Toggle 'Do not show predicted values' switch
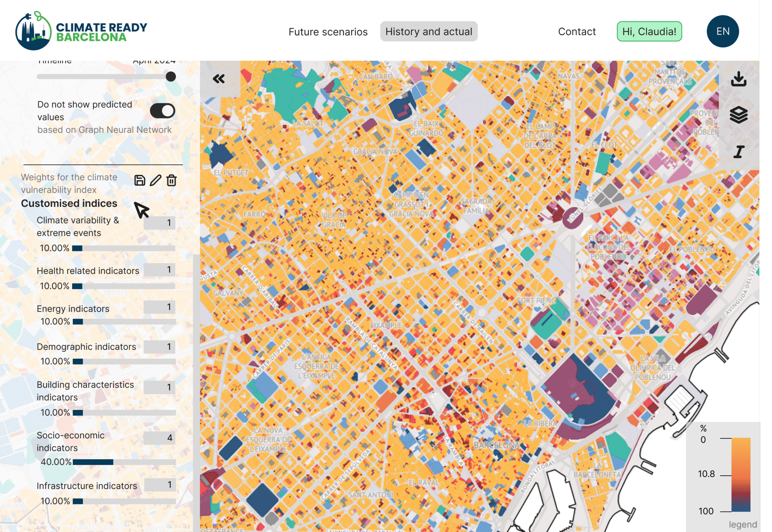Viewport: 772px width, 532px height. [x=162, y=111]
